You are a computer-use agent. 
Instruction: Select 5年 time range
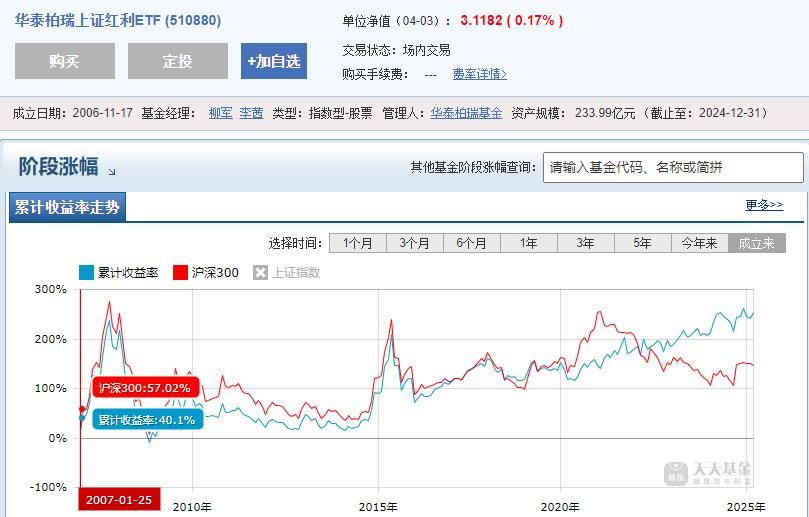[x=643, y=243]
